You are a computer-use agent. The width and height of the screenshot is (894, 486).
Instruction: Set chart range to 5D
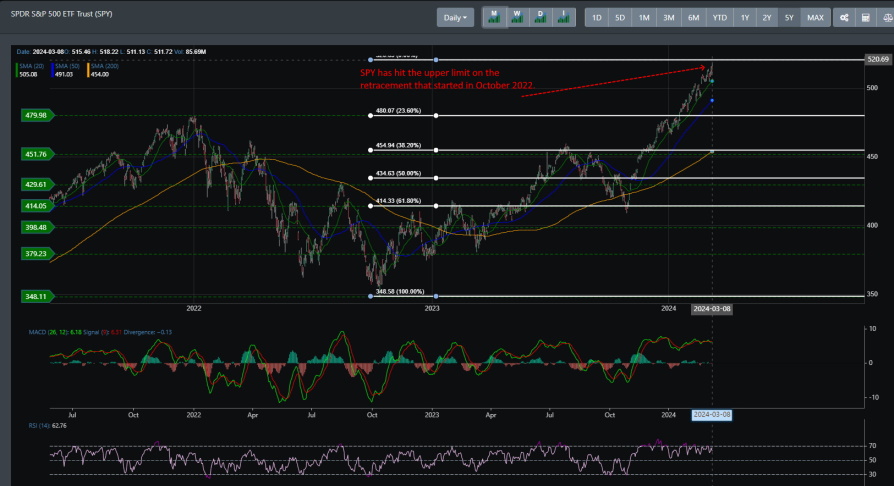click(x=620, y=18)
